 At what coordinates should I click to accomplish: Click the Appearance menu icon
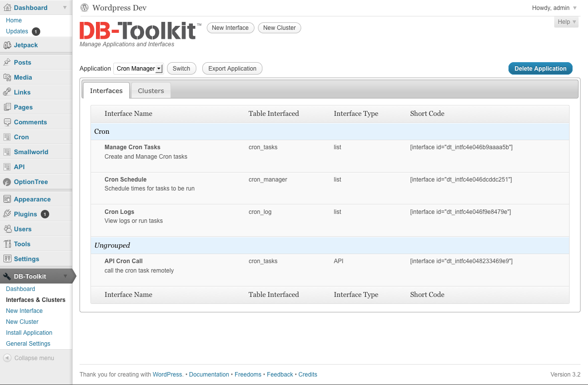7,199
